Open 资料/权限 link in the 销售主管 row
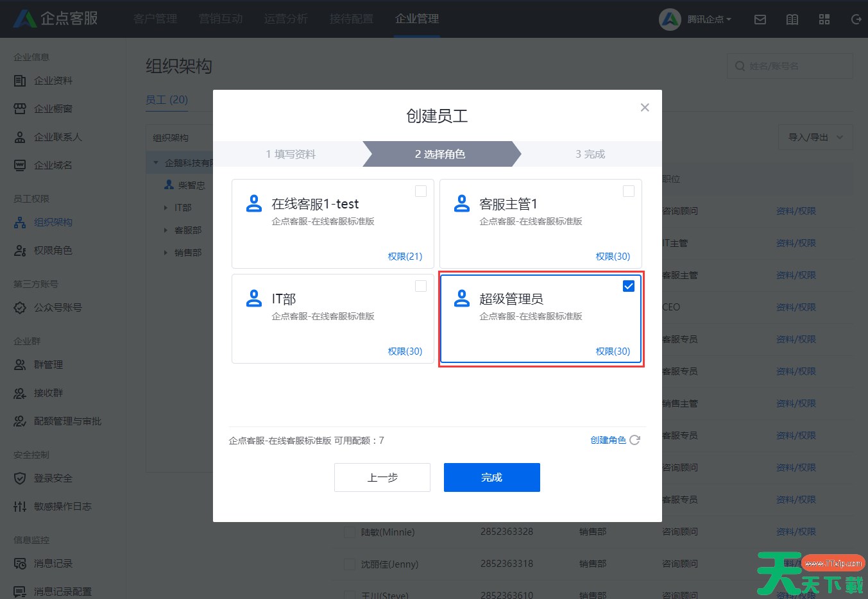 (x=796, y=403)
